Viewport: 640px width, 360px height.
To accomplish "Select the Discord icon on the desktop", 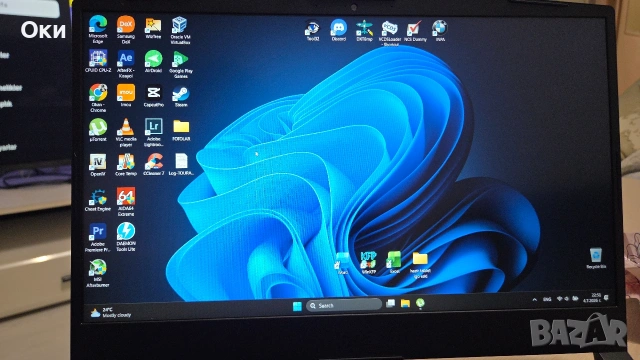I will 338,30.
